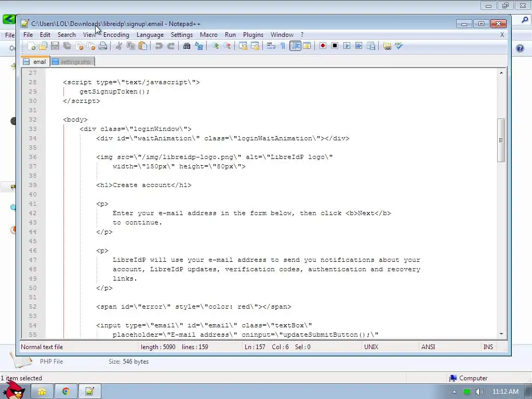Click 'Normal text file' status field
Image resolution: width=532 pixels, height=399 pixels.
click(42, 347)
